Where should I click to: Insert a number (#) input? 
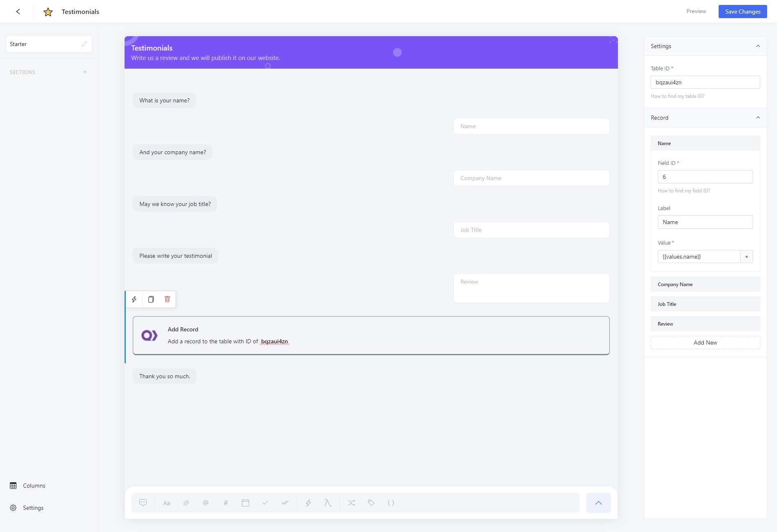(x=226, y=503)
